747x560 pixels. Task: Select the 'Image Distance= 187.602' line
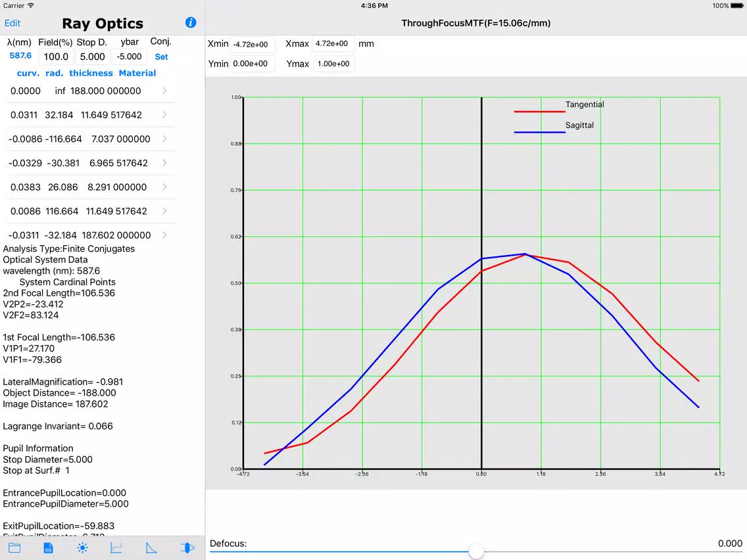point(55,404)
